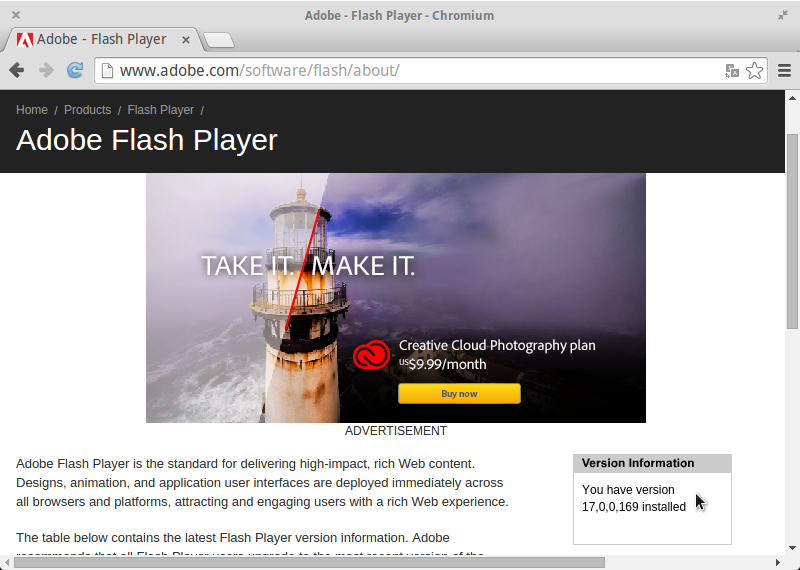Click the Adobe favicon on the tab

pyautogui.click(x=24, y=39)
